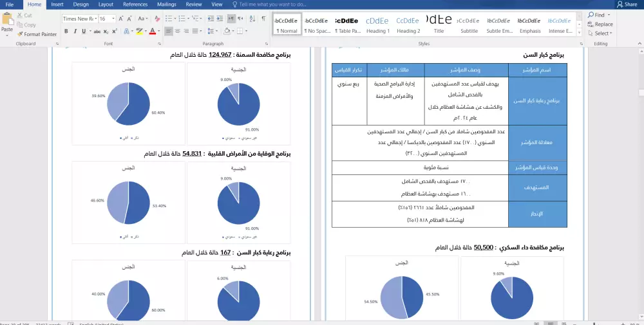This screenshot has height=325, width=644.
Task: Switch to the Layout tab
Action: coord(106,5)
